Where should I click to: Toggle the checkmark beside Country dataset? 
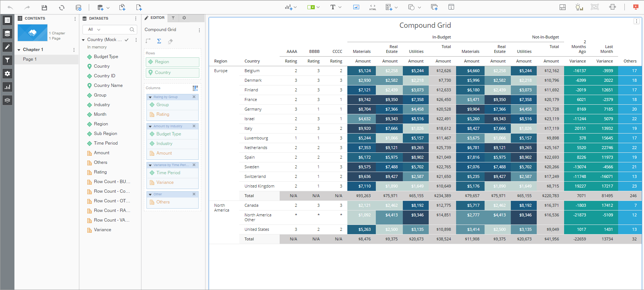[127, 40]
